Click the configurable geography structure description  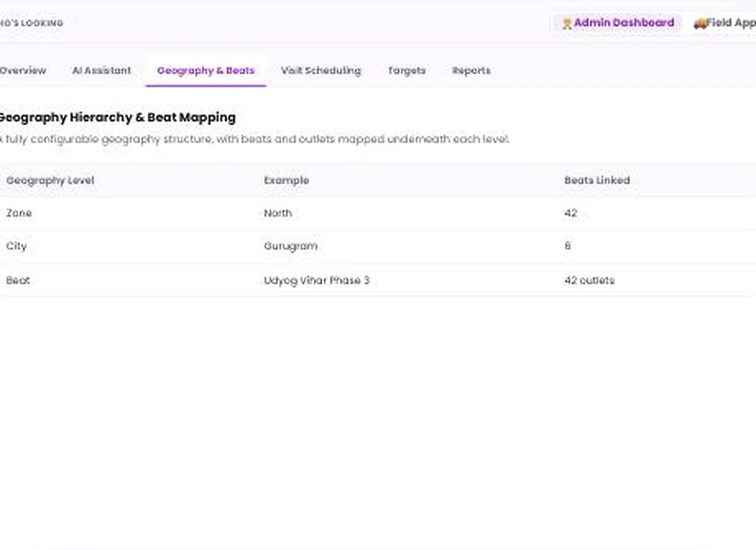click(x=254, y=139)
